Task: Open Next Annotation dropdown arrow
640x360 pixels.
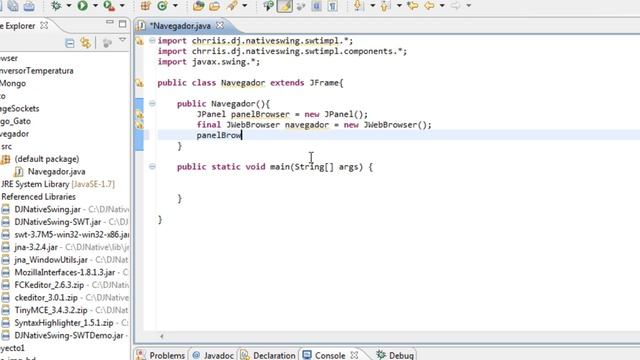Action: coord(372,6)
